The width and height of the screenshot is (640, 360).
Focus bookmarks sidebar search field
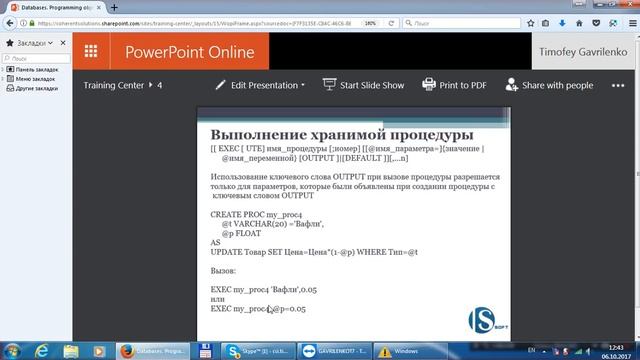pyautogui.click(x=36, y=58)
